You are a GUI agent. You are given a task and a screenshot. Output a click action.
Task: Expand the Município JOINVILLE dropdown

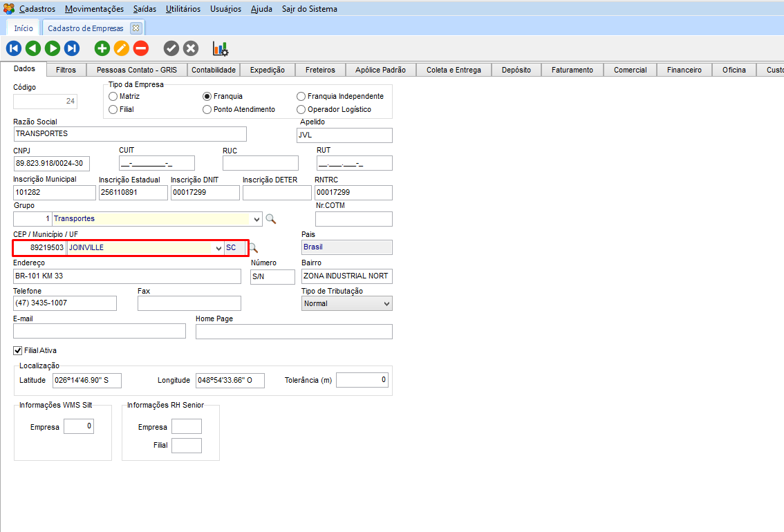pos(218,248)
